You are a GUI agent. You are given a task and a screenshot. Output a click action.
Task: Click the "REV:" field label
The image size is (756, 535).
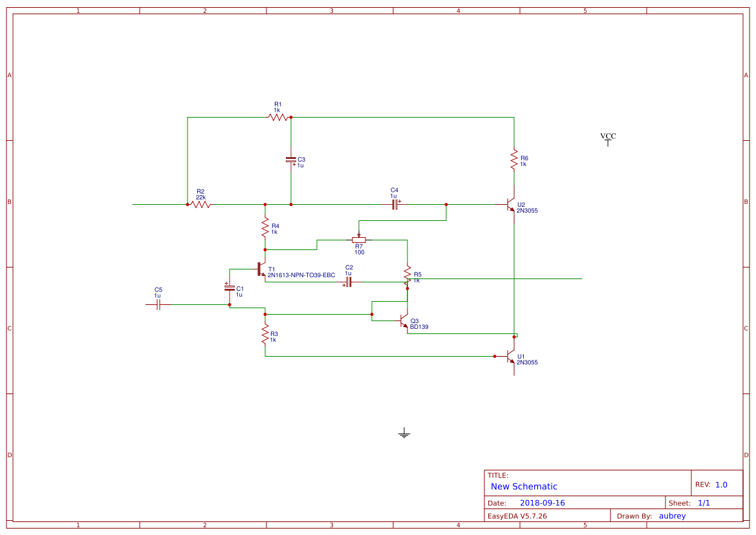point(702,485)
